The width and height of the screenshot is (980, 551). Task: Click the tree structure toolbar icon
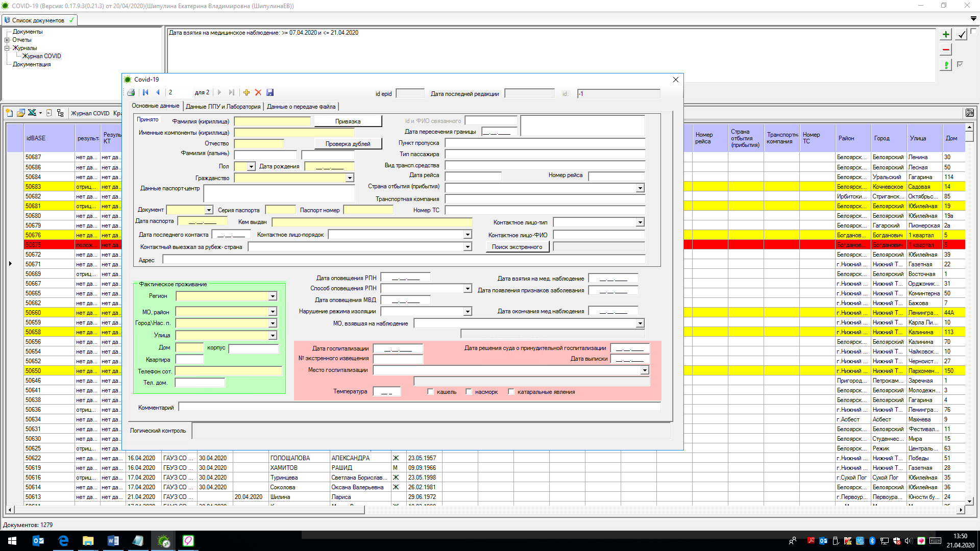point(60,113)
